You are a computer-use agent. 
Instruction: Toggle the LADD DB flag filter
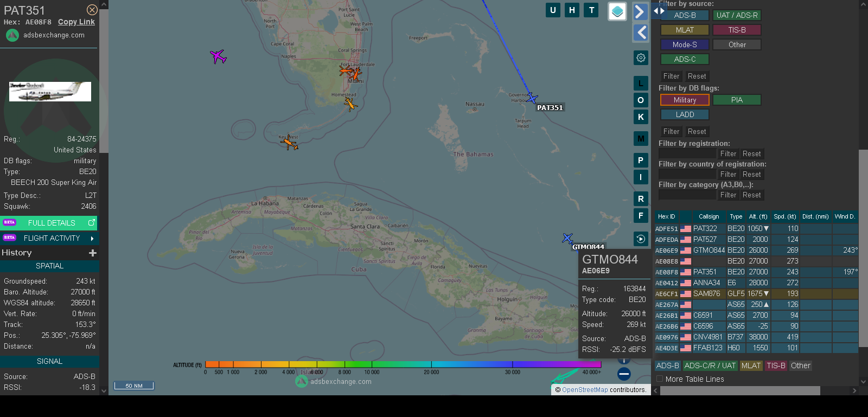click(685, 114)
